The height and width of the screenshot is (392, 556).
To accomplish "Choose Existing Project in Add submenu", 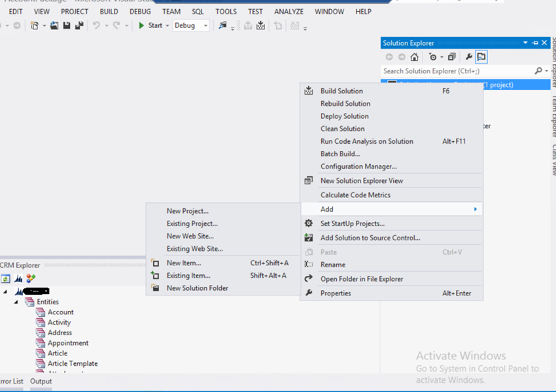I will (223, 223).
